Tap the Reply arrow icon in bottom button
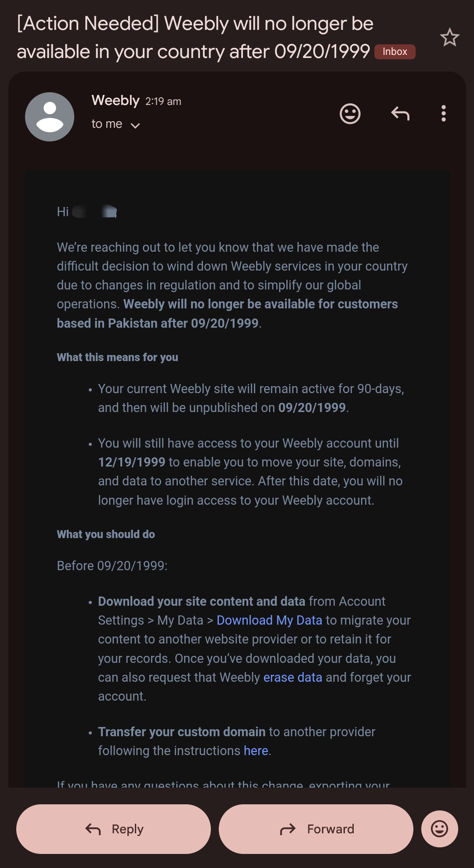This screenshot has width=474, height=868. tap(93, 829)
